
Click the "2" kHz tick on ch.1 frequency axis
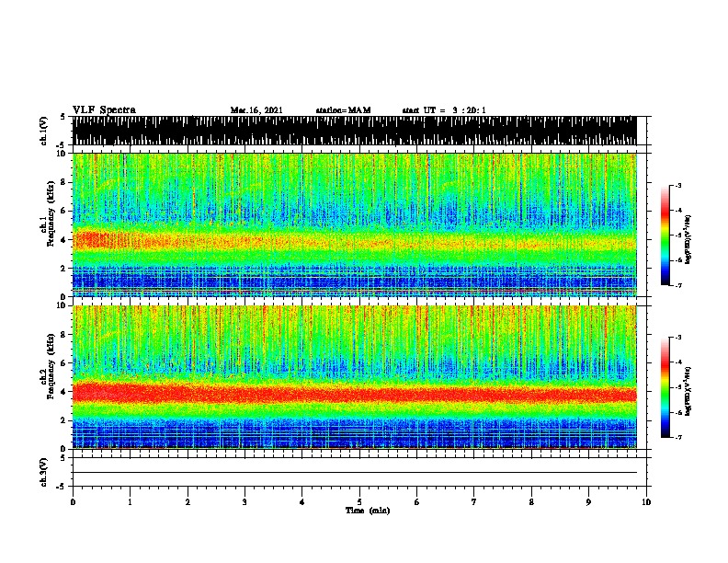click(63, 268)
